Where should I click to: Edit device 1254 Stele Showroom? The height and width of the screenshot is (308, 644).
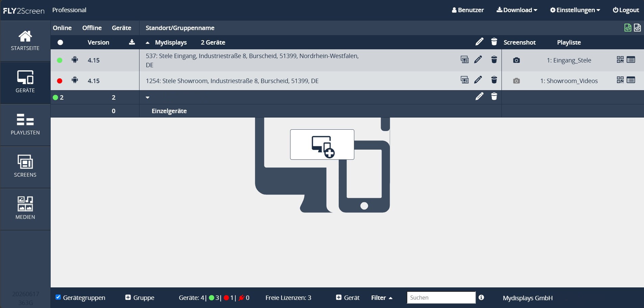(x=478, y=80)
